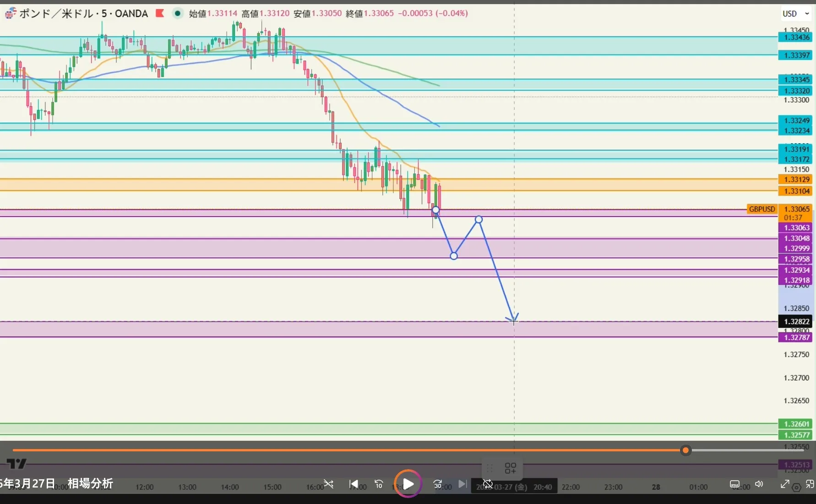
Task: Select the 1.33249 price label
Action: point(795,120)
